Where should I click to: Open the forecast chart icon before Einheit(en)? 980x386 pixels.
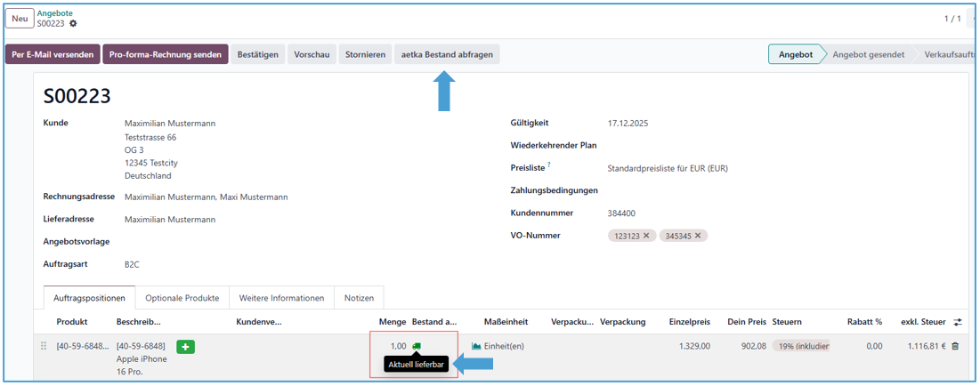tap(476, 346)
